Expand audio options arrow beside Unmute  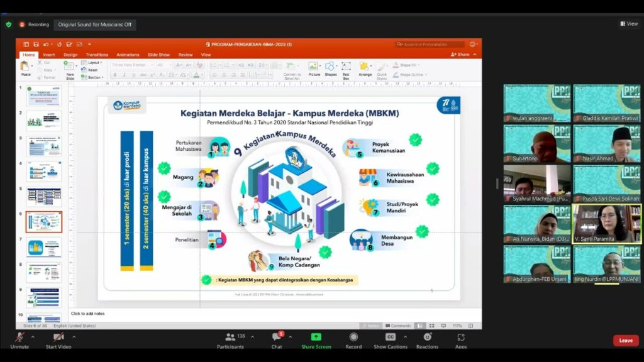[x=33, y=337]
